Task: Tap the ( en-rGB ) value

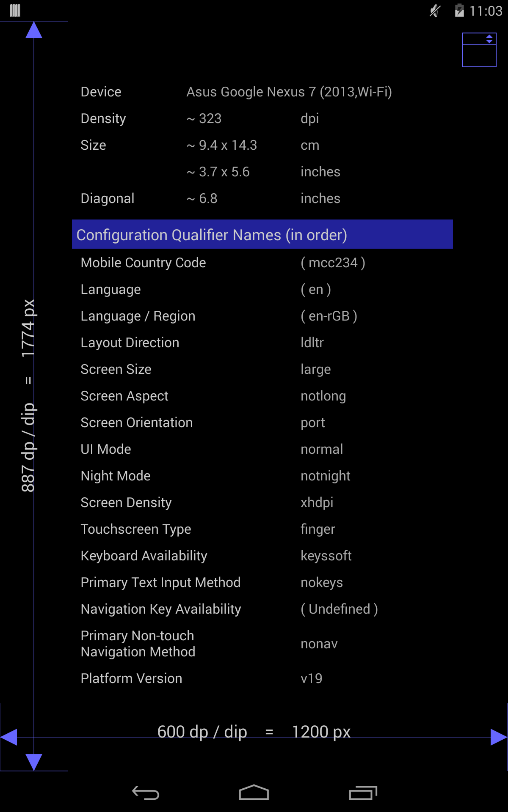Action: [329, 316]
